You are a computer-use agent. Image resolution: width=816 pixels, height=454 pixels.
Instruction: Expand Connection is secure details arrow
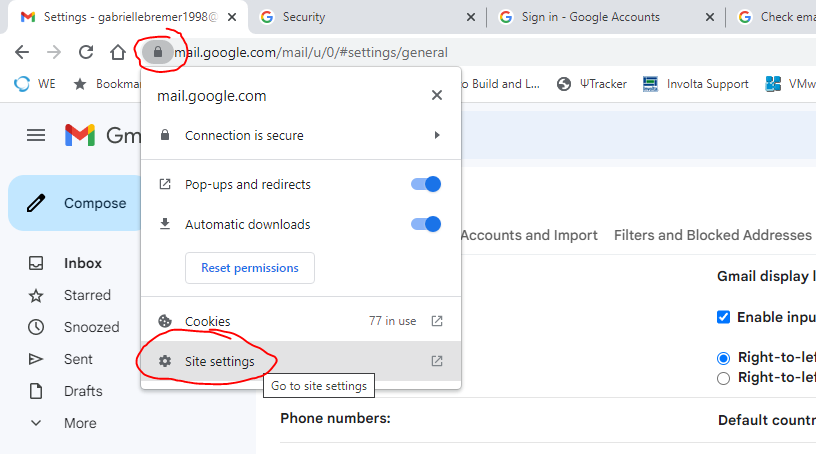[x=437, y=135]
